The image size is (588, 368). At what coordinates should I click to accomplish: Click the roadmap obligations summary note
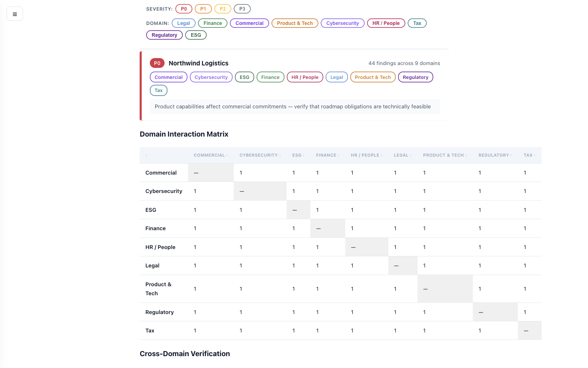[x=295, y=107]
